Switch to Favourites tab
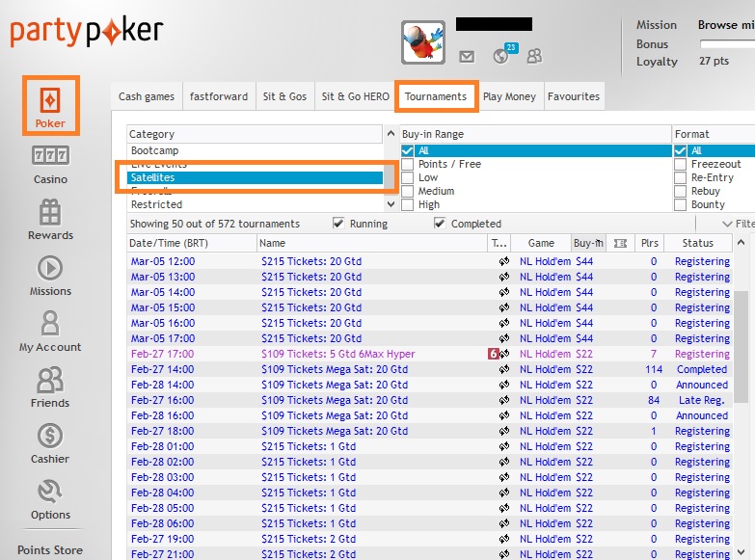The image size is (755, 560). (x=574, y=96)
